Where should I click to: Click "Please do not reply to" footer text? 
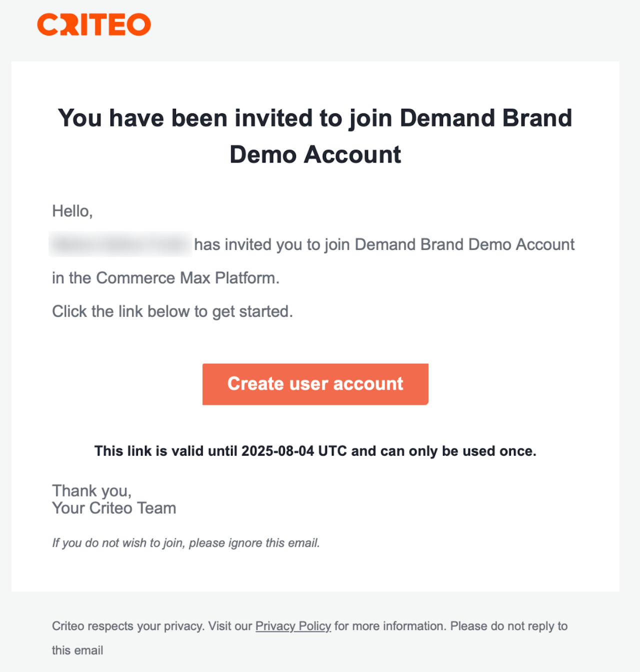point(508,626)
